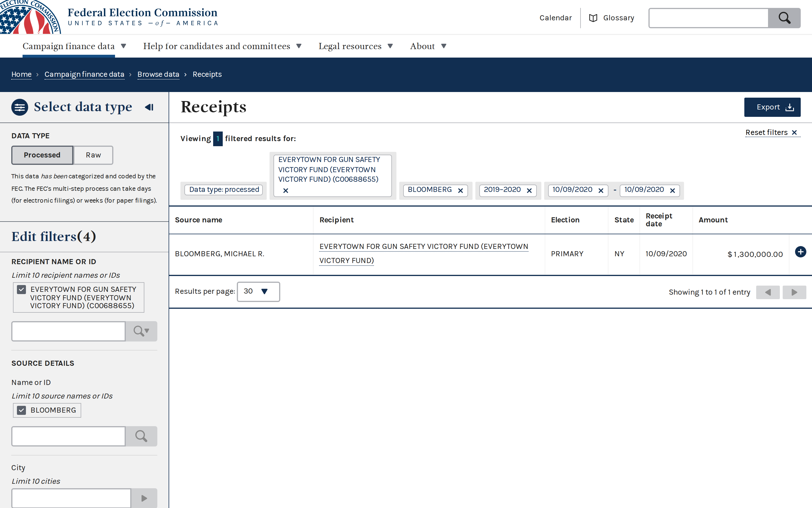Uncheck the BLOOMBERG source checkbox
Image resolution: width=812 pixels, height=508 pixels.
(21, 410)
